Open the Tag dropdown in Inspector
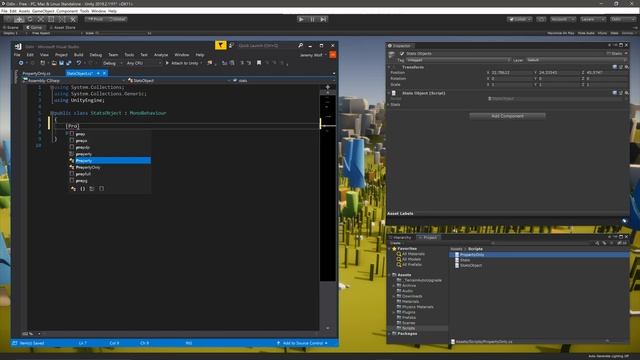640x360 pixels. (458, 60)
